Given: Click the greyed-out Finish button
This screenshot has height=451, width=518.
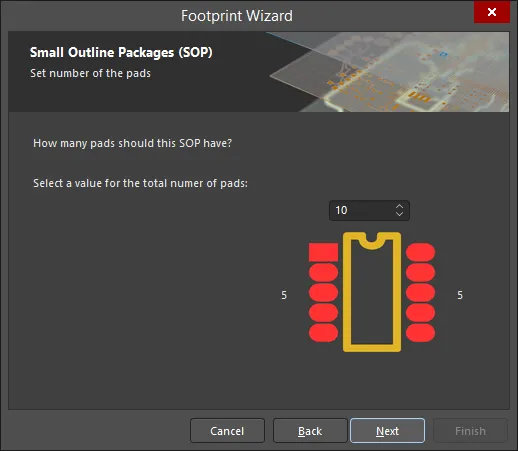Looking at the screenshot, I should (470, 431).
